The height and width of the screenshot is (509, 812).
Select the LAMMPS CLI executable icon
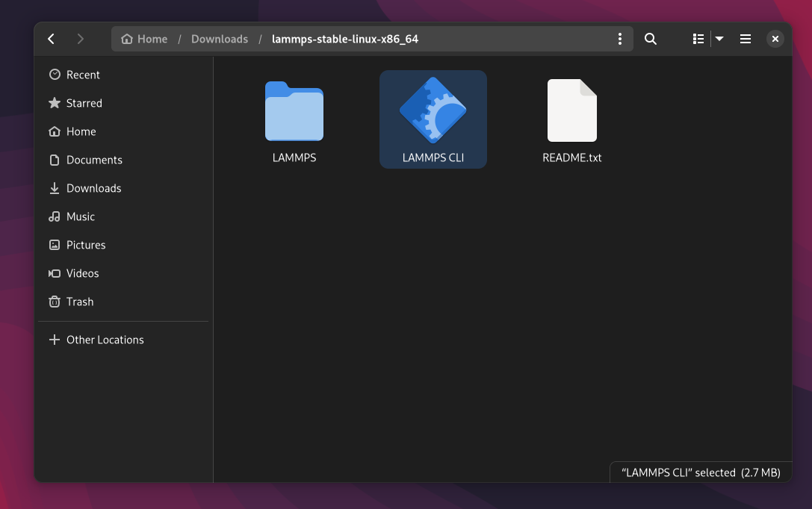(433, 110)
